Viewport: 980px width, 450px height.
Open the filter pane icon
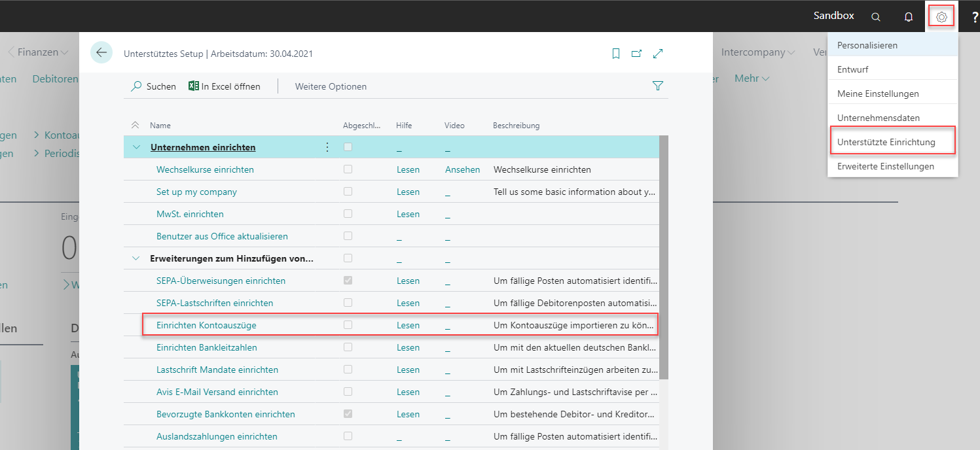658,85
